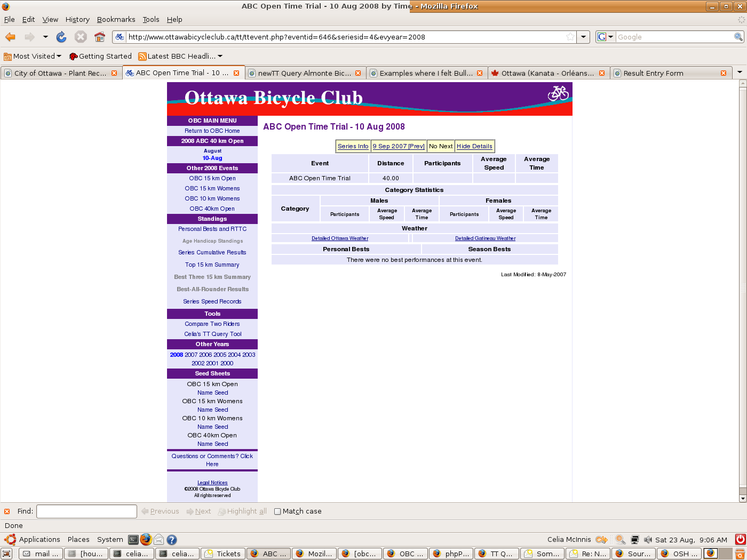Open the help icon in the GNOME panel
Image resolution: width=747 pixels, height=560 pixels.
[172, 540]
